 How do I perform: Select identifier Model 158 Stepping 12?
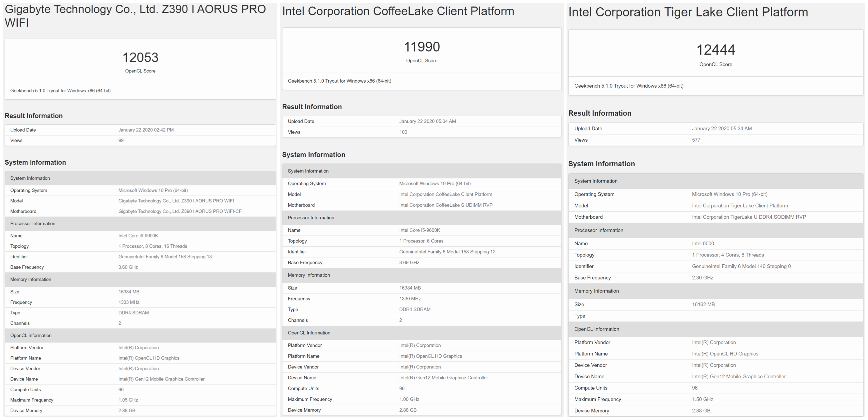click(x=447, y=252)
